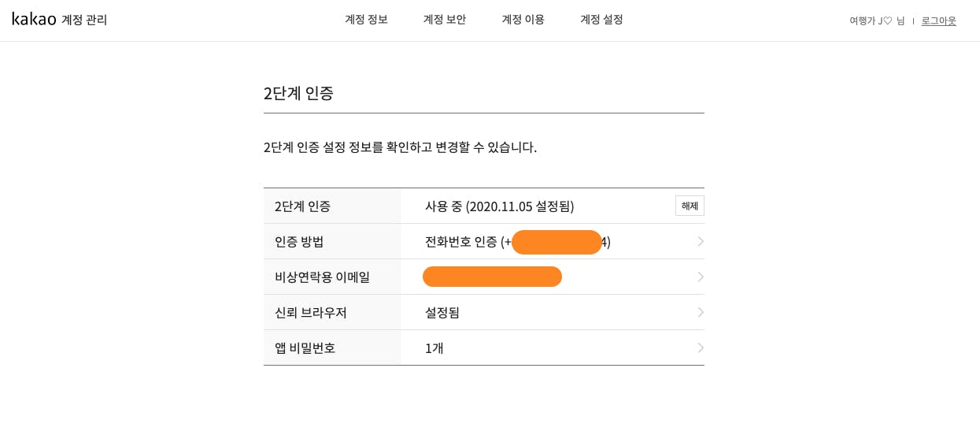This screenshot has width=980, height=446.
Task: Click the kakao logo
Action: [x=34, y=19]
